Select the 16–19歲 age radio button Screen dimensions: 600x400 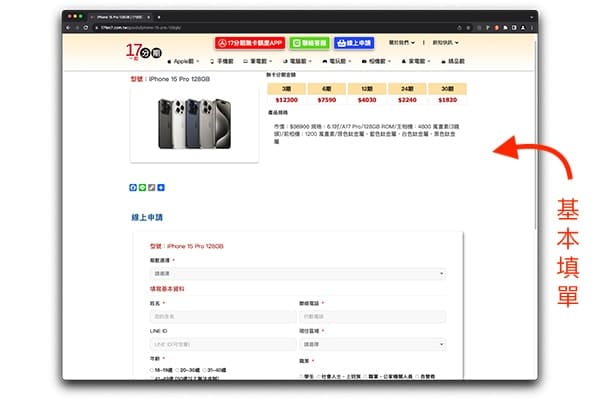tap(151, 369)
